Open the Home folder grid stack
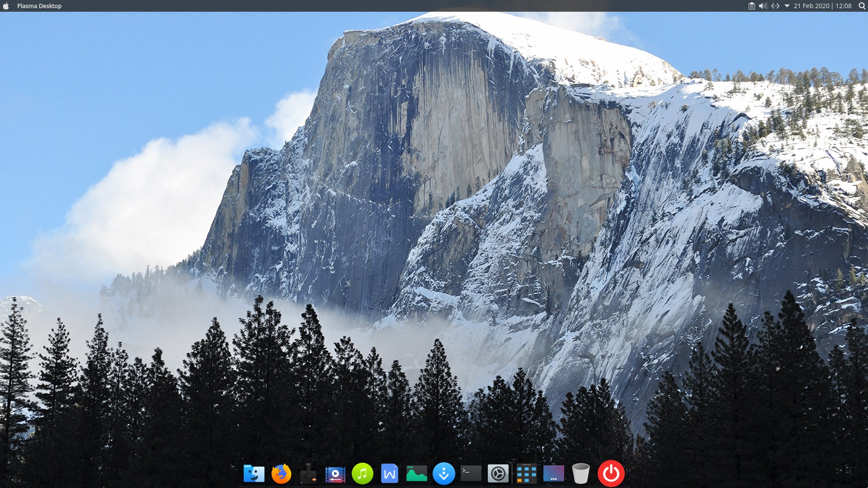 coord(526,474)
